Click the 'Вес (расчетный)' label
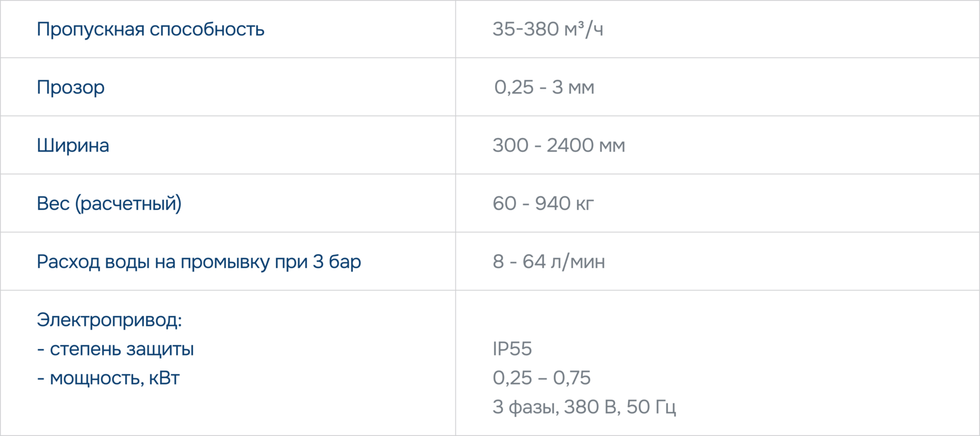Screen dimensions: 980x436 [109, 203]
